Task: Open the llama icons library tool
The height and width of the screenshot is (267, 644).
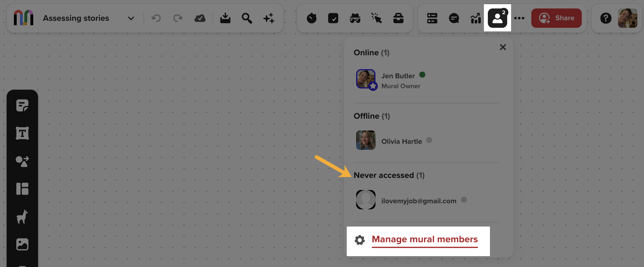Action: [x=22, y=217]
